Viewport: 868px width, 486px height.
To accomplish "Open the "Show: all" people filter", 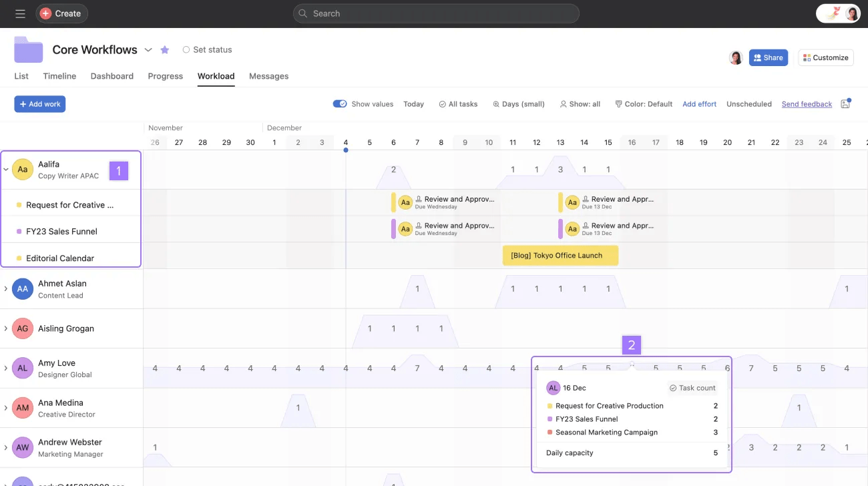I will (x=578, y=103).
